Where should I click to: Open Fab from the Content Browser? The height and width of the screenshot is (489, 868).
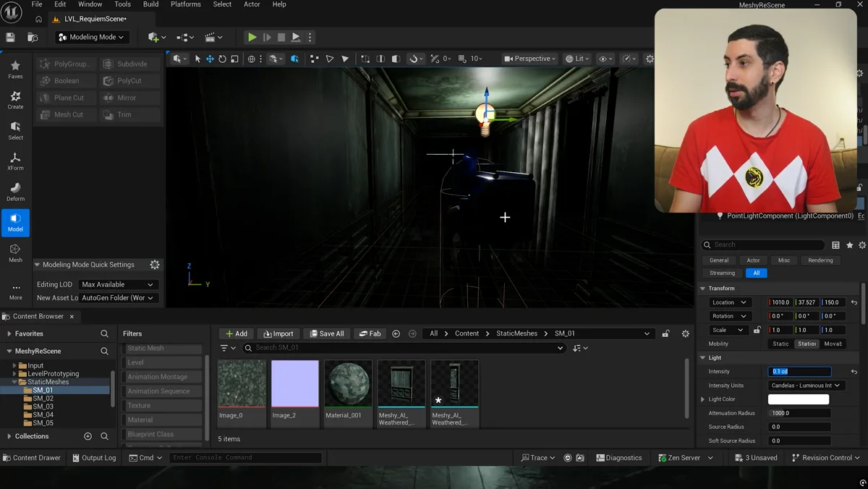[370, 333]
